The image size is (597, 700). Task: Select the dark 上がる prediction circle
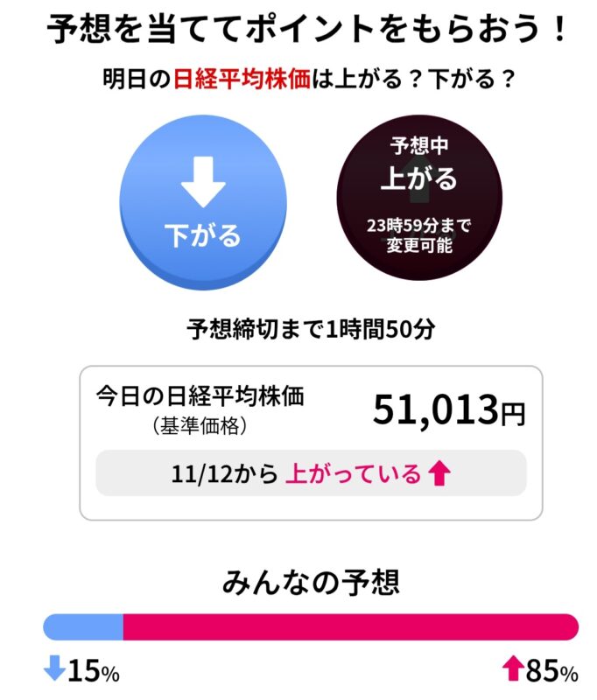[418, 199]
